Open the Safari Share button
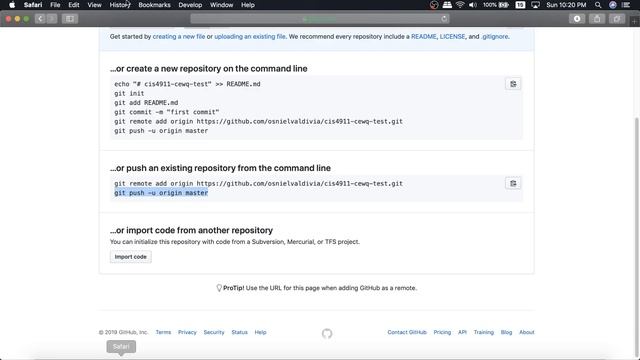The height and width of the screenshot is (360, 640). pyautogui.click(x=597, y=18)
